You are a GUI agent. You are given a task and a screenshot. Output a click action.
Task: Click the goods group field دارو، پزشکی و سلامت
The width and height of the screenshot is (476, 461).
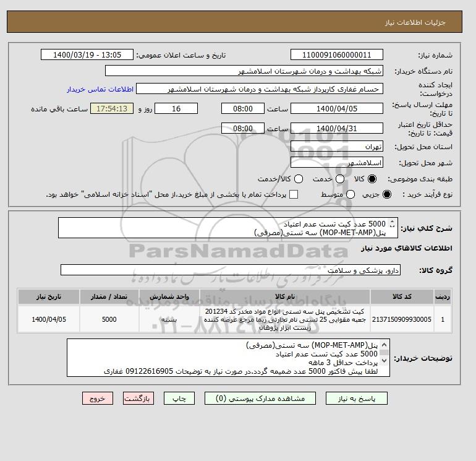pos(231,270)
